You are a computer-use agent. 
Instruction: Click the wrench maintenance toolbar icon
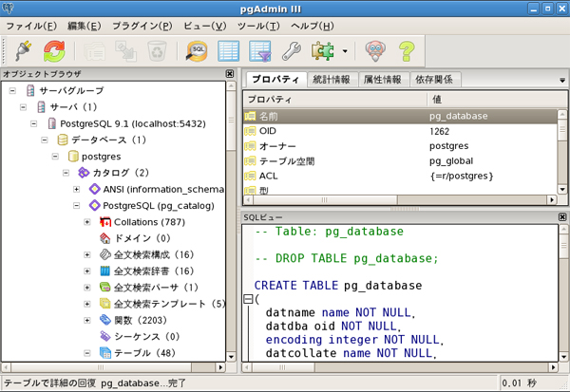point(292,51)
